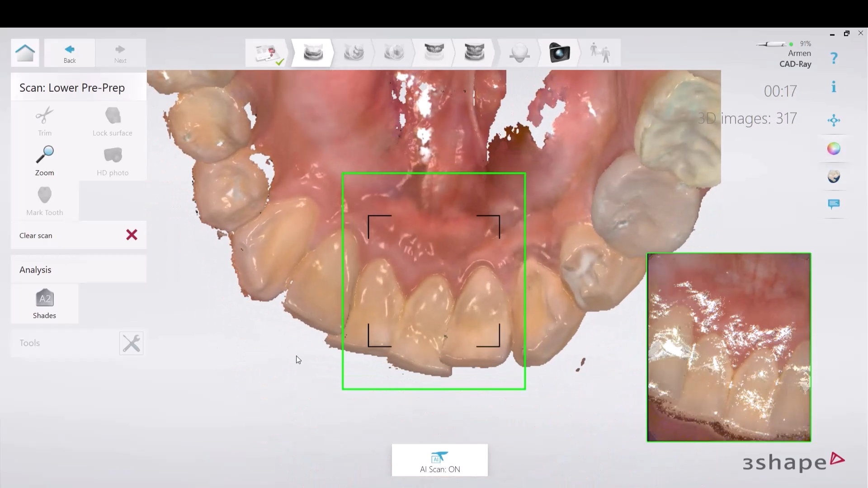
Task: Select the lower jaw scan step
Action: pos(313,53)
